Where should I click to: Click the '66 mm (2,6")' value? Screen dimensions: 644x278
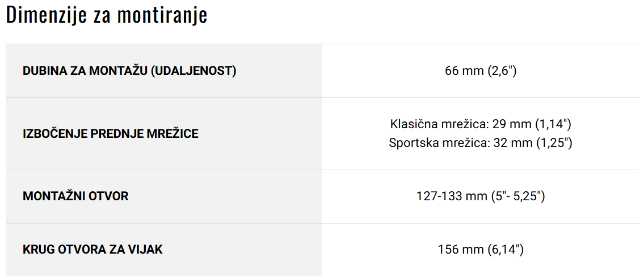(481, 71)
